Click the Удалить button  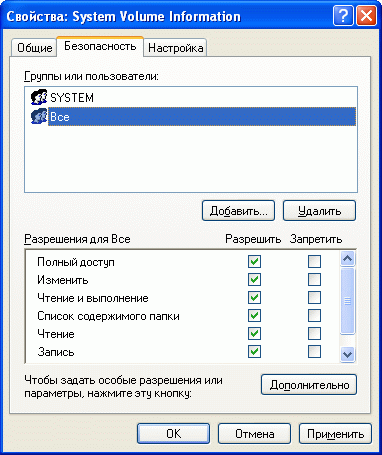(319, 211)
